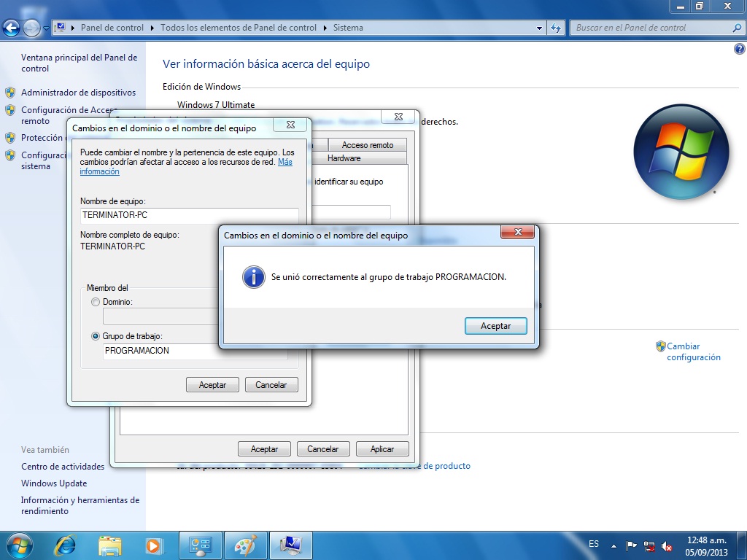
Task: Click the Dominio text field
Action: click(160, 316)
